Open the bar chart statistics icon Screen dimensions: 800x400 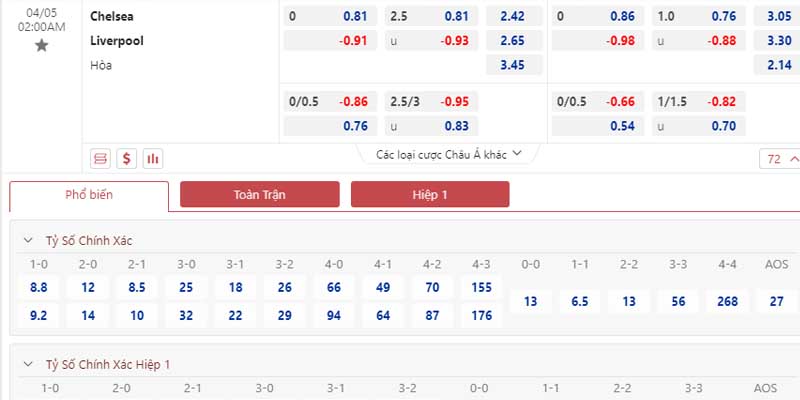tap(153, 159)
